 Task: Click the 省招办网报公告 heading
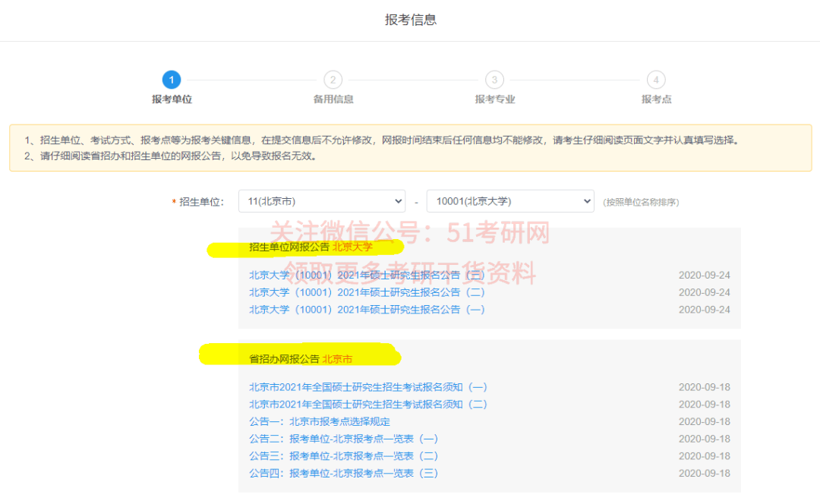(284, 359)
